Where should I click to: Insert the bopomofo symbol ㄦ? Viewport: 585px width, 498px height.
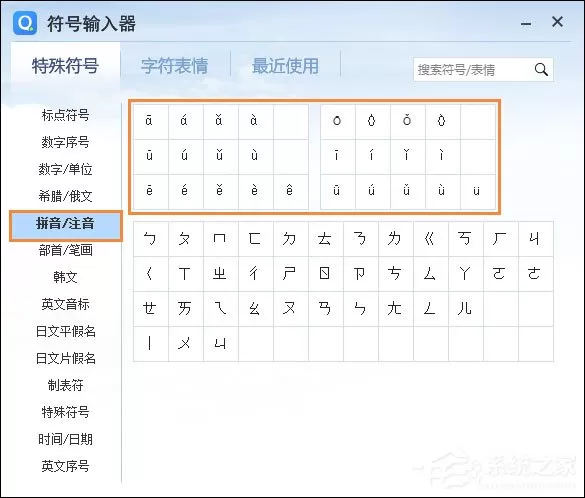point(464,308)
